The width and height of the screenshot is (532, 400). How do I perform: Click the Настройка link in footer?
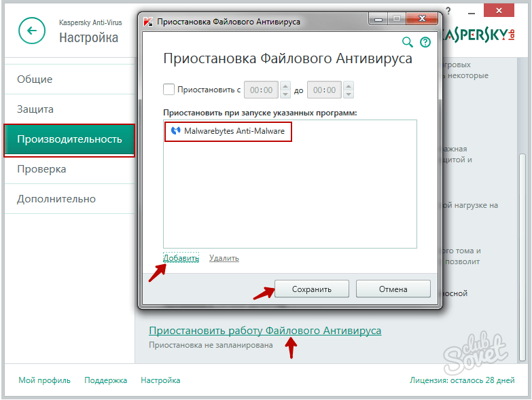[x=160, y=380]
